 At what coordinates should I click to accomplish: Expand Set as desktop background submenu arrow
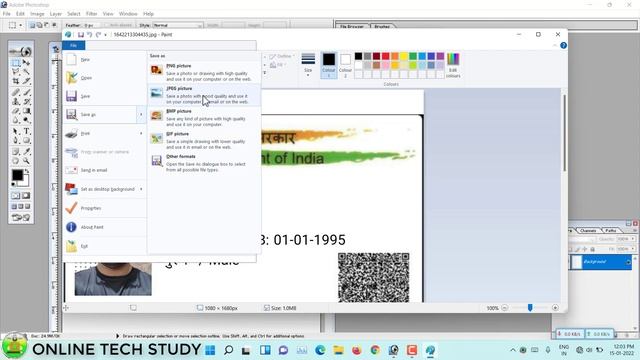141,189
